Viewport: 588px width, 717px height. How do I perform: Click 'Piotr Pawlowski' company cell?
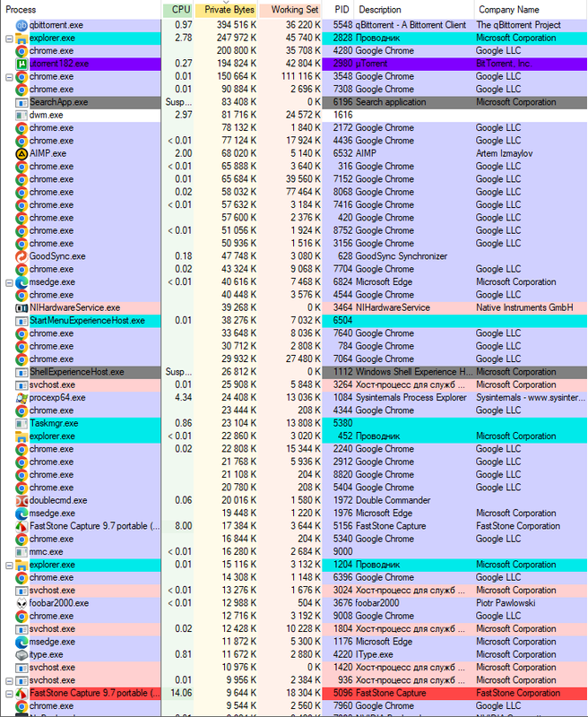coord(506,602)
